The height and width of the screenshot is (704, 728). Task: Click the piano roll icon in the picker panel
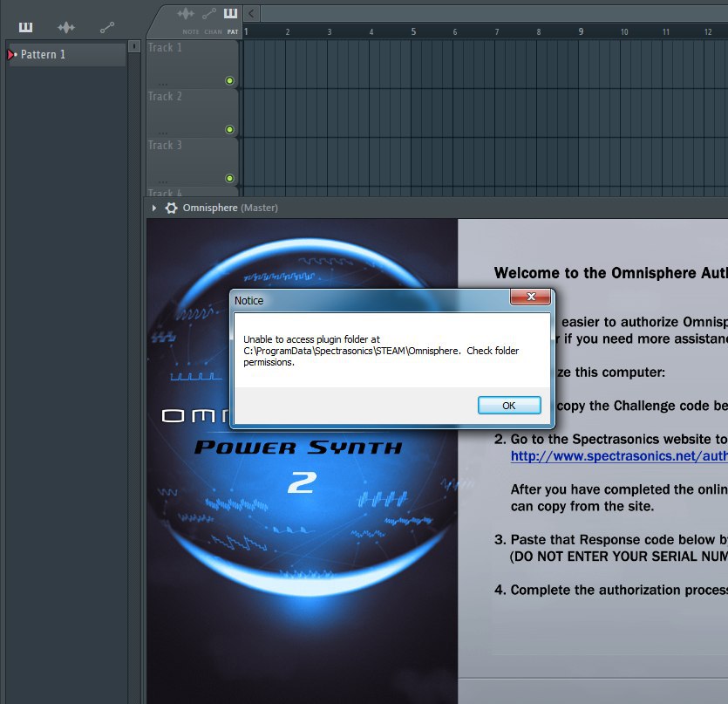coord(25,27)
